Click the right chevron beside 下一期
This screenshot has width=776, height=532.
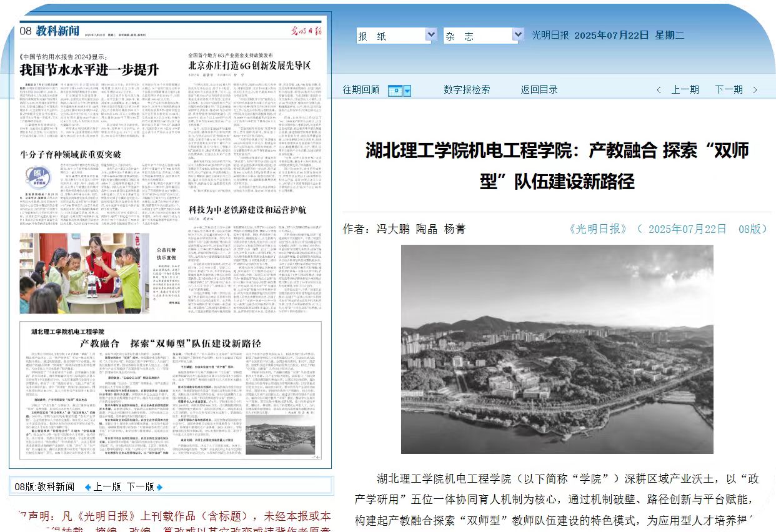point(754,90)
